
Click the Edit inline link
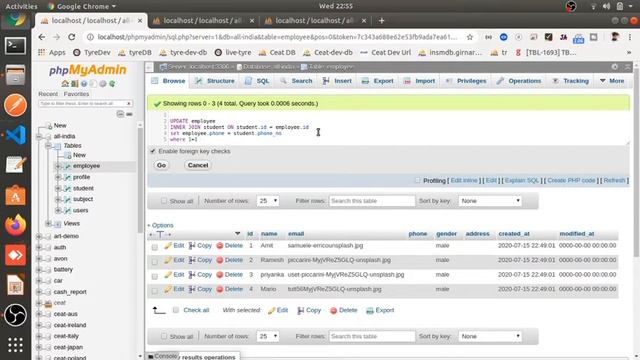(x=464, y=180)
